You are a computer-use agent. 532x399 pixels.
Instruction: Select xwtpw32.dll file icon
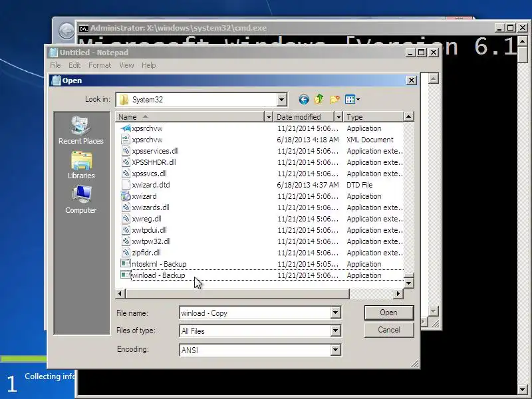(x=126, y=241)
